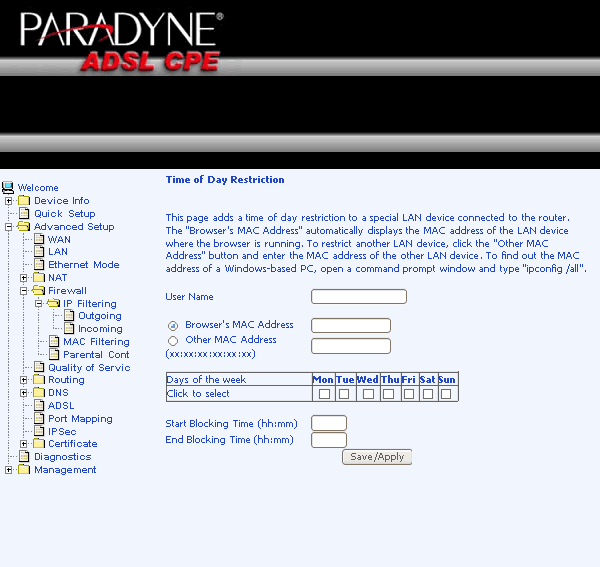Click the Device Info folder icon
This screenshot has height=567, width=600.
pyautogui.click(x=24, y=200)
